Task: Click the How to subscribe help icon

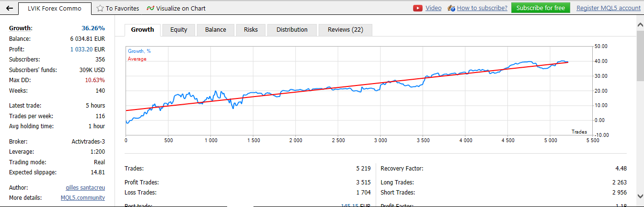Action: coord(451,8)
